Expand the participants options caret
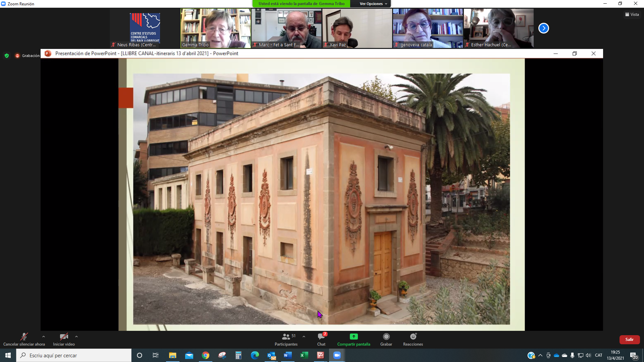 pyautogui.click(x=304, y=337)
